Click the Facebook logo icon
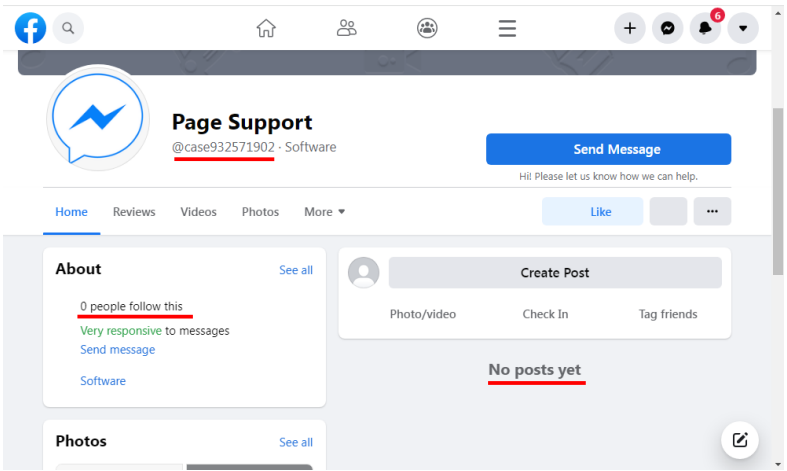The width and height of the screenshot is (787, 471). [x=30, y=29]
